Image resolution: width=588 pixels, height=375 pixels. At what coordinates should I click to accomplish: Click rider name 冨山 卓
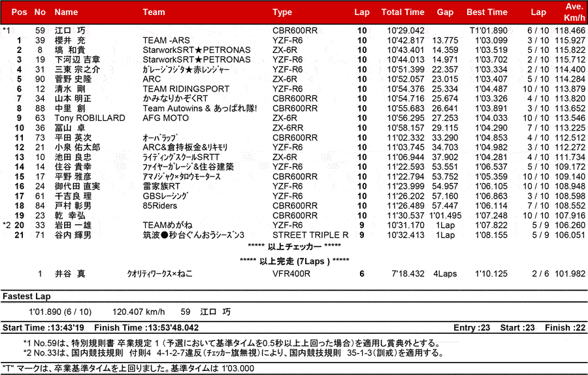70,128
